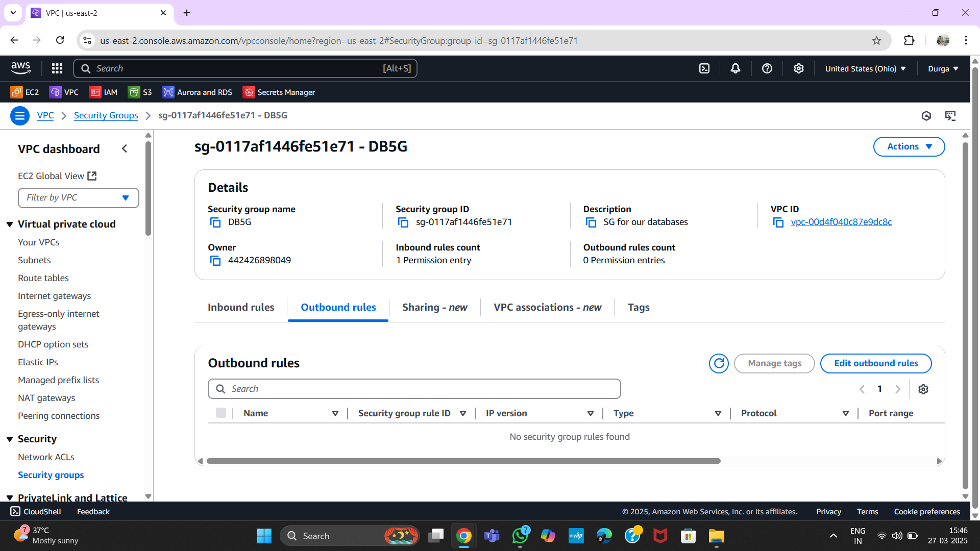The width and height of the screenshot is (980, 551).
Task: Open the Actions dropdown
Action: pos(909,146)
